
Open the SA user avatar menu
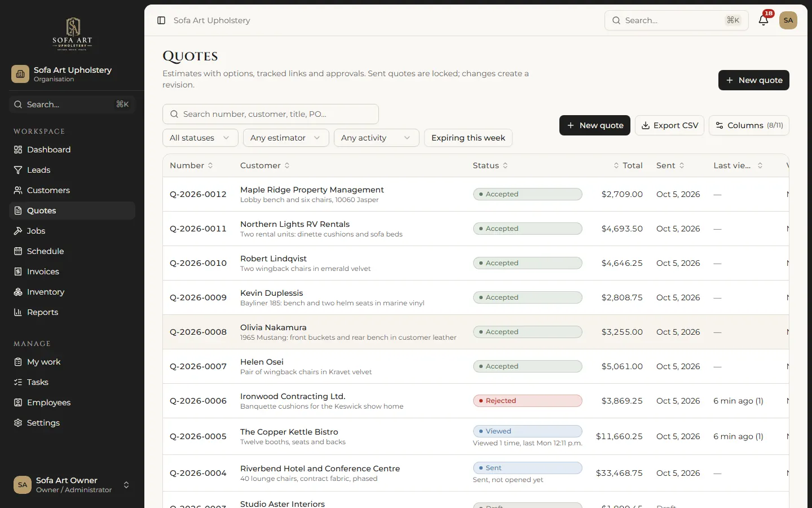click(x=788, y=20)
